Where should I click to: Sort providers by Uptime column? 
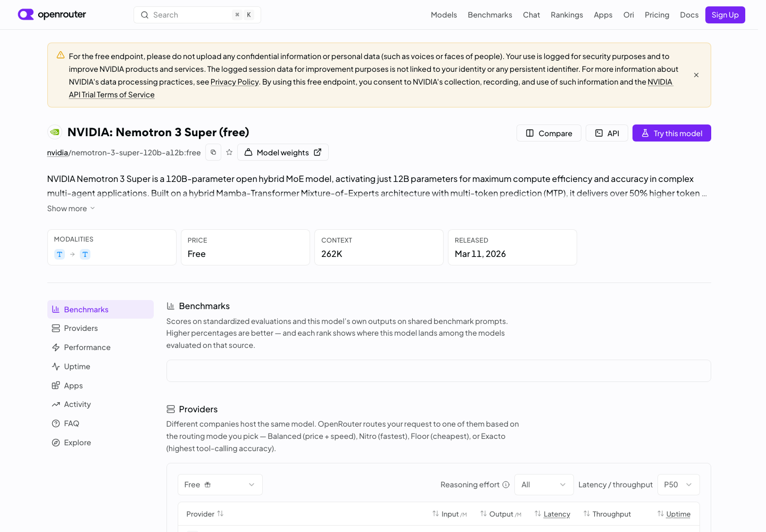tap(674, 514)
